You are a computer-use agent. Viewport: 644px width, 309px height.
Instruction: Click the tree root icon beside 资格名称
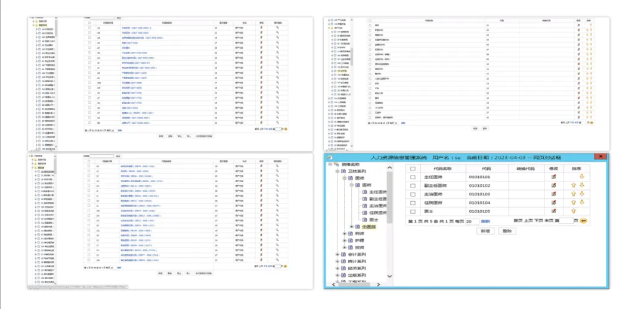[x=337, y=164]
